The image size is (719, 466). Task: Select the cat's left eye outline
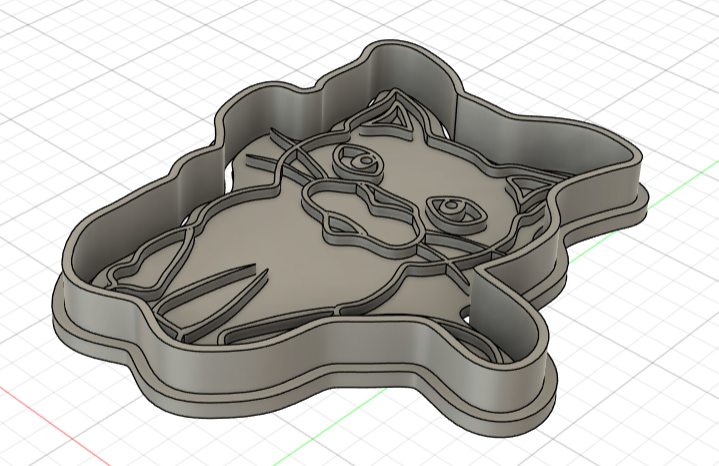click(x=358, y=158)
